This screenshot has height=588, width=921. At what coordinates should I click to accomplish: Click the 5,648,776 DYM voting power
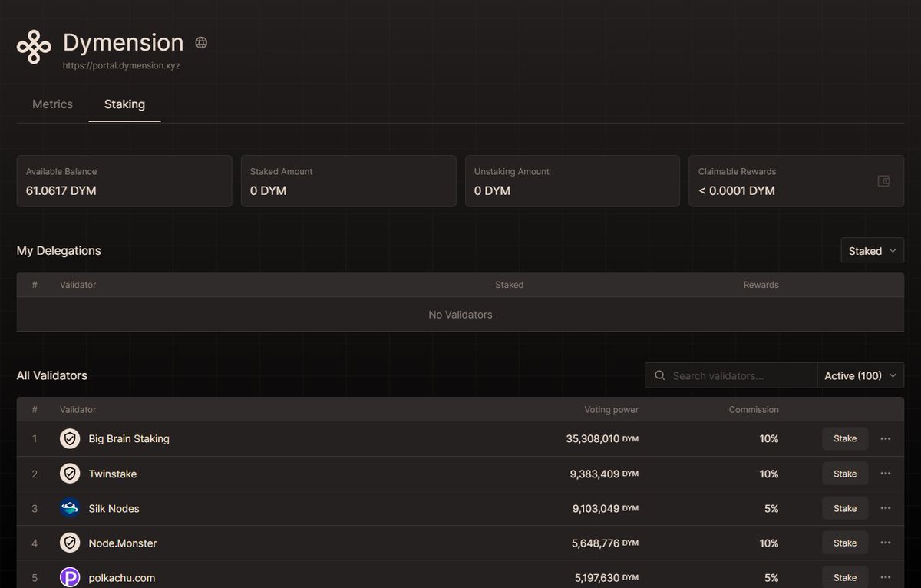pyautogui.click(x=604, y=543)
